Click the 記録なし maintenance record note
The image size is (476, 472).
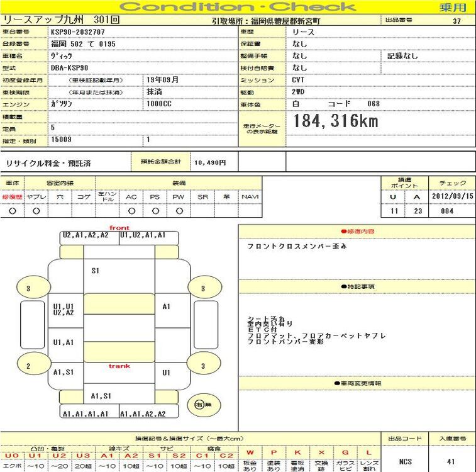coord(402,56)
